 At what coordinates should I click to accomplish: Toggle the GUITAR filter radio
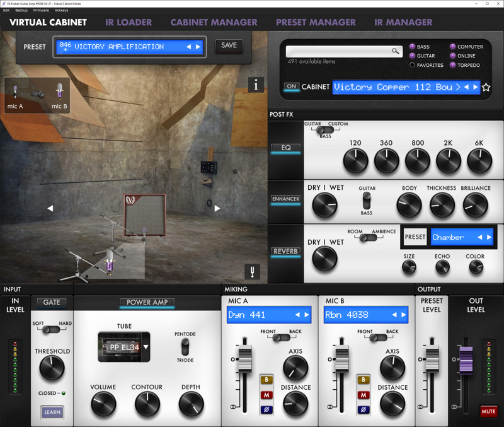click(x=412, y=56)
